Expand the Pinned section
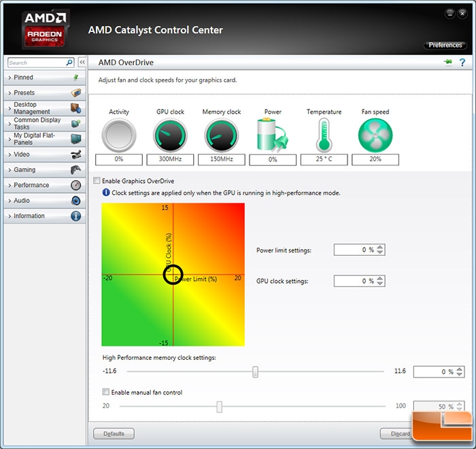The image size is (476, 449). pyautogui.click(x=45, y=78)
